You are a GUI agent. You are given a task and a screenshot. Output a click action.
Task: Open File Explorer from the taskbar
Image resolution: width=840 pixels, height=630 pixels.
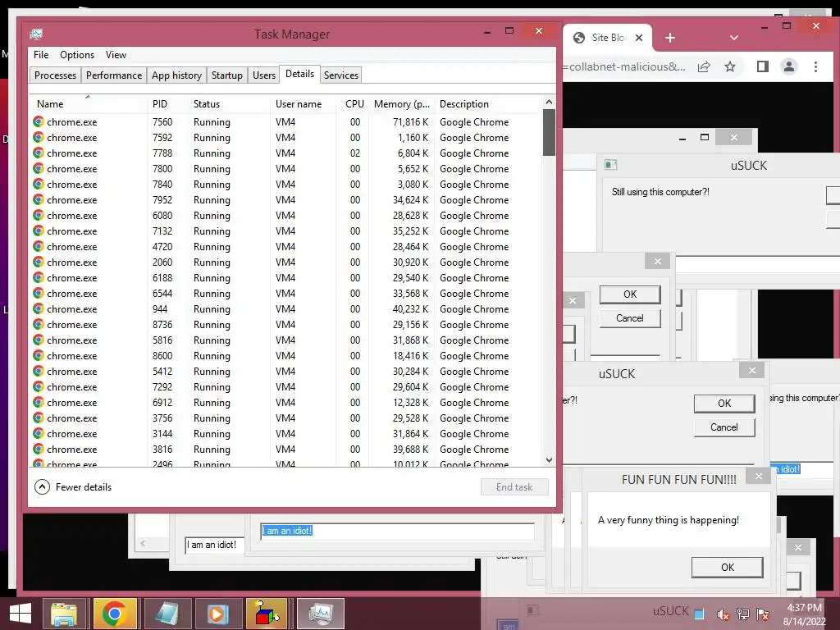point(64,614)
